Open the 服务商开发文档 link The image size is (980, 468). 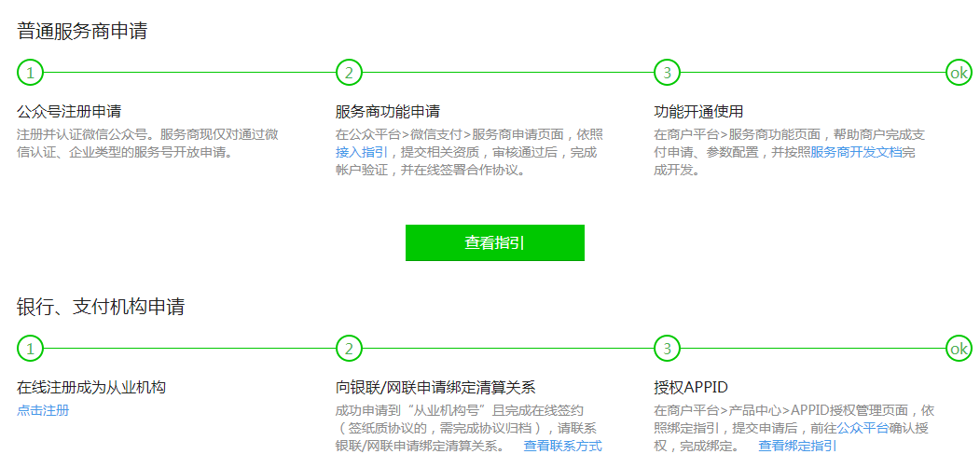coord(856,152)
